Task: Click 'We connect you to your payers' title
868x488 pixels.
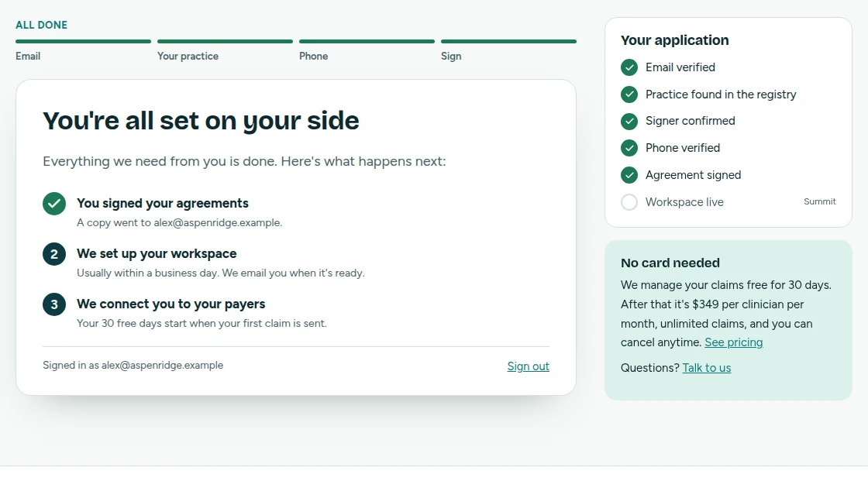Action: tap(171, 304)
